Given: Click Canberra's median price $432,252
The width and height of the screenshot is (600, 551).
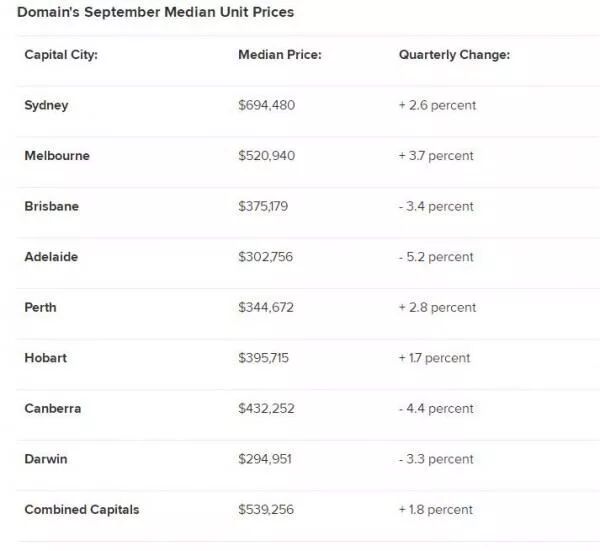Looking at the screenshot, I should pos(267,408).
